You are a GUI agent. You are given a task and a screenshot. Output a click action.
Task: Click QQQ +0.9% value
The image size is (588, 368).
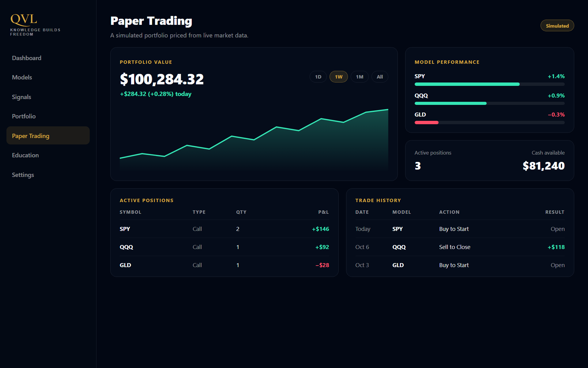556,95
